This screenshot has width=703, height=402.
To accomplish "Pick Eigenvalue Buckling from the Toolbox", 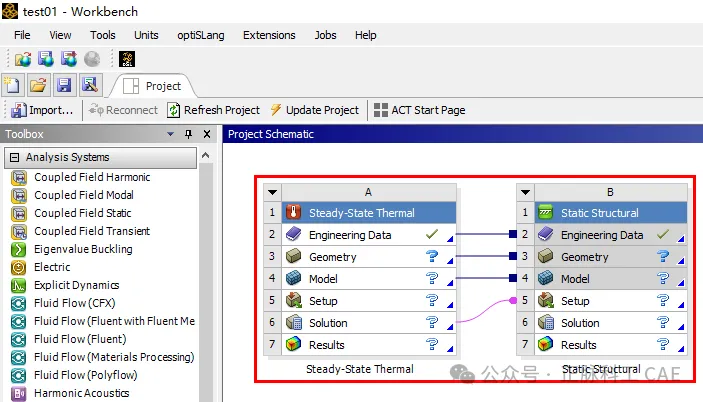I will point(82,249).
